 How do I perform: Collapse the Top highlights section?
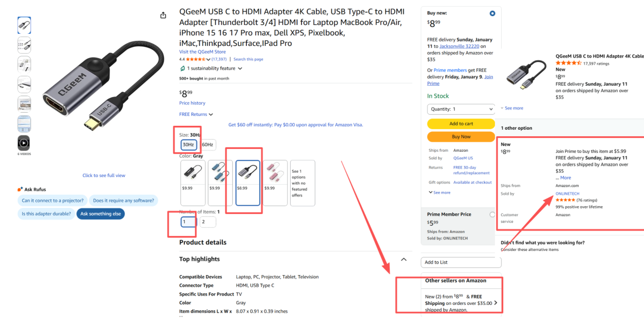click(x=404, y=259)
